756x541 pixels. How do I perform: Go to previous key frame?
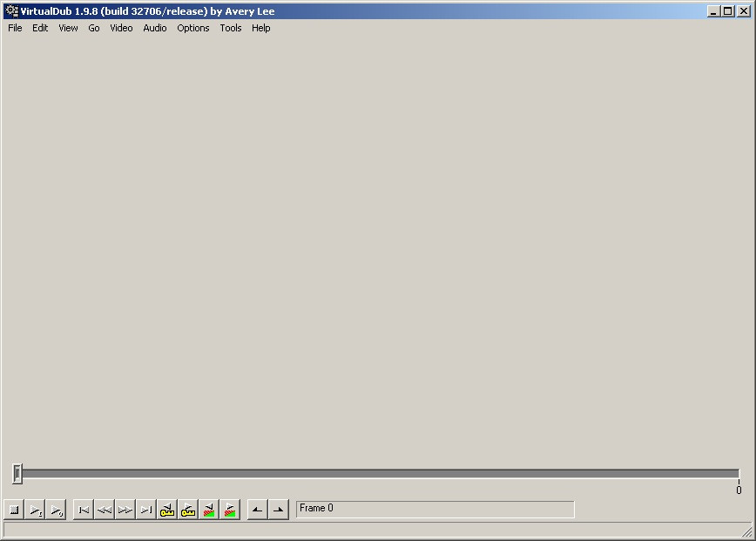click(167, 510)
